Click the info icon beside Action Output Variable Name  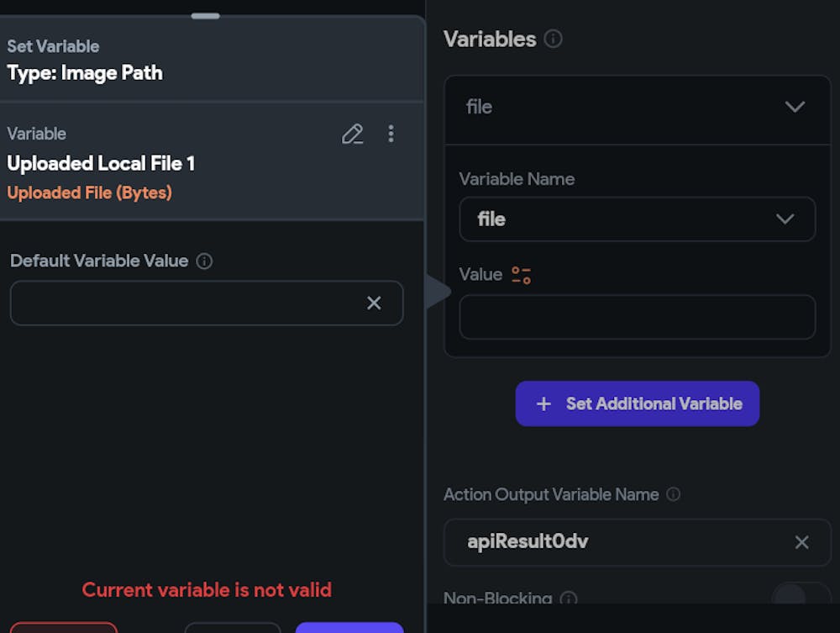673,495
